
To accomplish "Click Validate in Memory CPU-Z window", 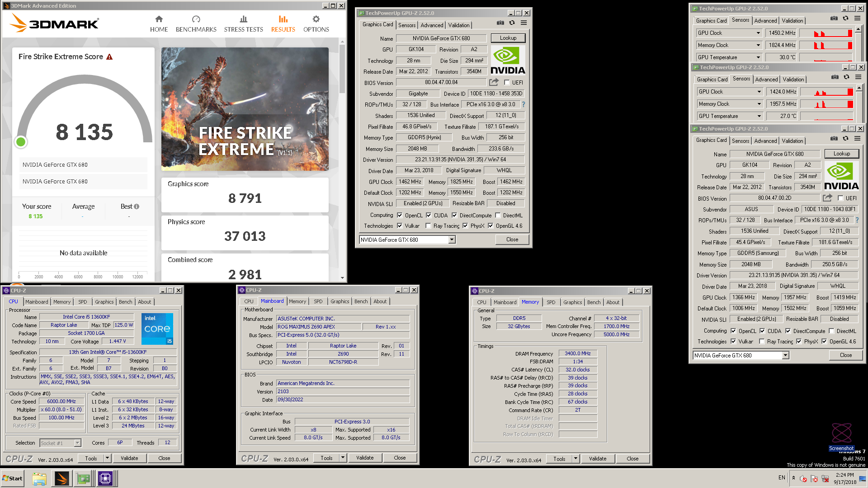I will pos(598,459).
